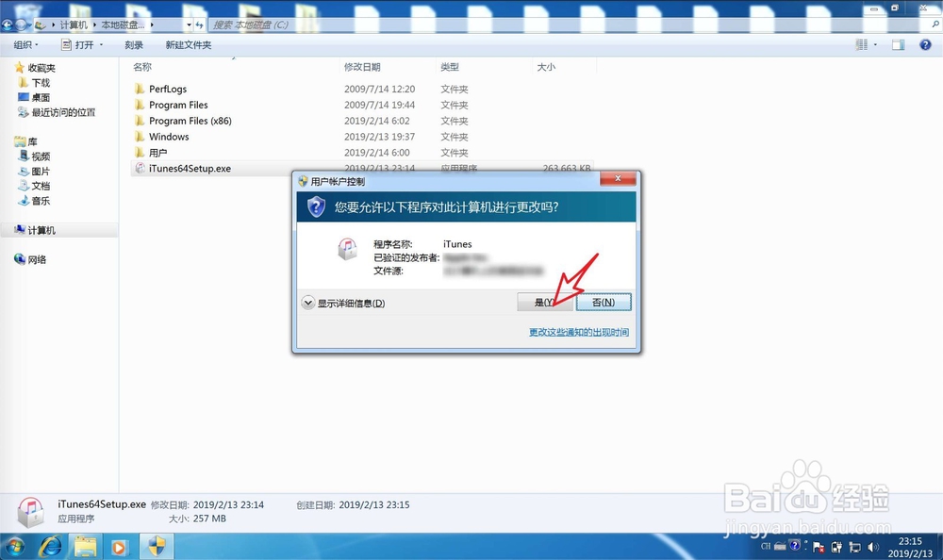Open 更改这些通知的出现时间 link
The width and height of the screenshot is (943, 560).
[x=579, y=332]
